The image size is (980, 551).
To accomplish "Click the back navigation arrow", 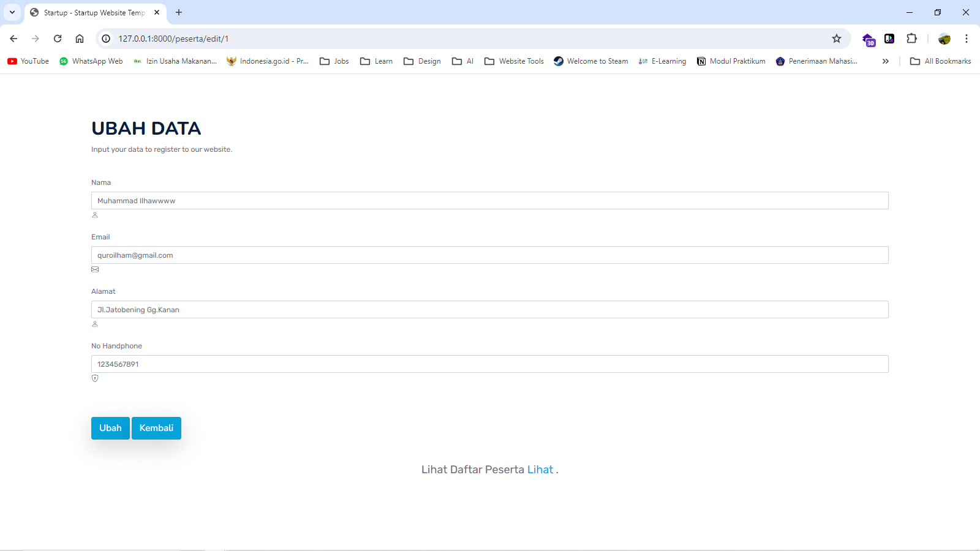I will click(x=13, y=39).
